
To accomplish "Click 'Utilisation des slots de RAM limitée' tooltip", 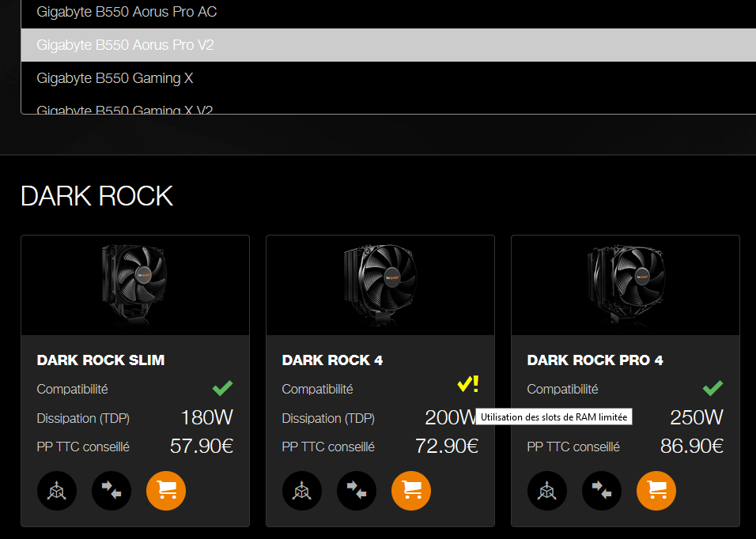I will (554, 417).
